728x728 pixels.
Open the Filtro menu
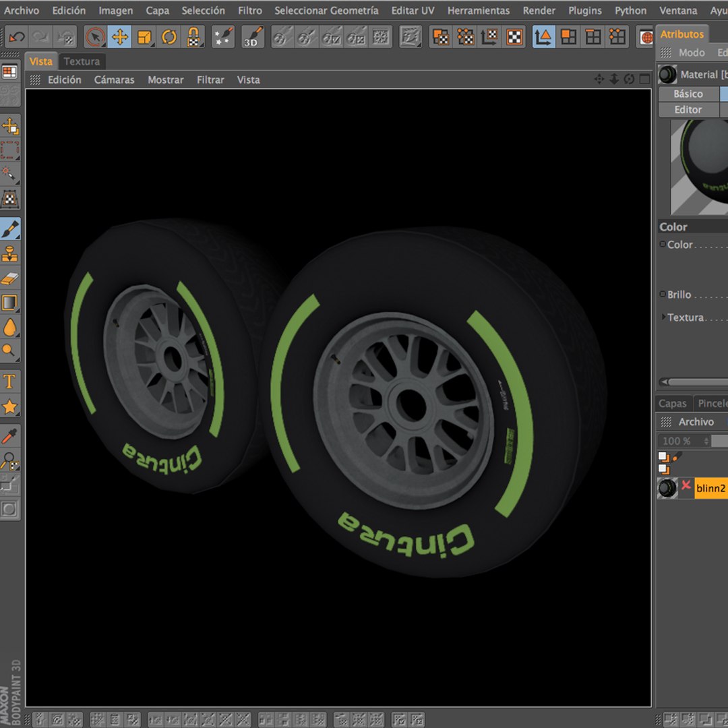coord(250,10)
